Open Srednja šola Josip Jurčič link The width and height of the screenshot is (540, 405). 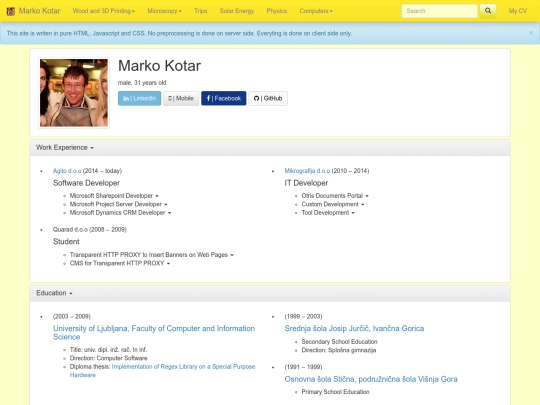[354, 329]
